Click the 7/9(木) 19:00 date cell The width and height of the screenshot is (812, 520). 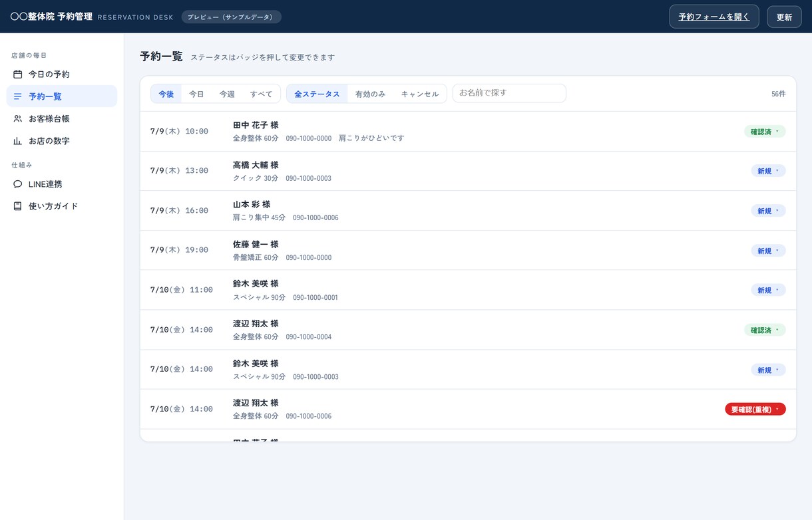[x=179, y=250]
